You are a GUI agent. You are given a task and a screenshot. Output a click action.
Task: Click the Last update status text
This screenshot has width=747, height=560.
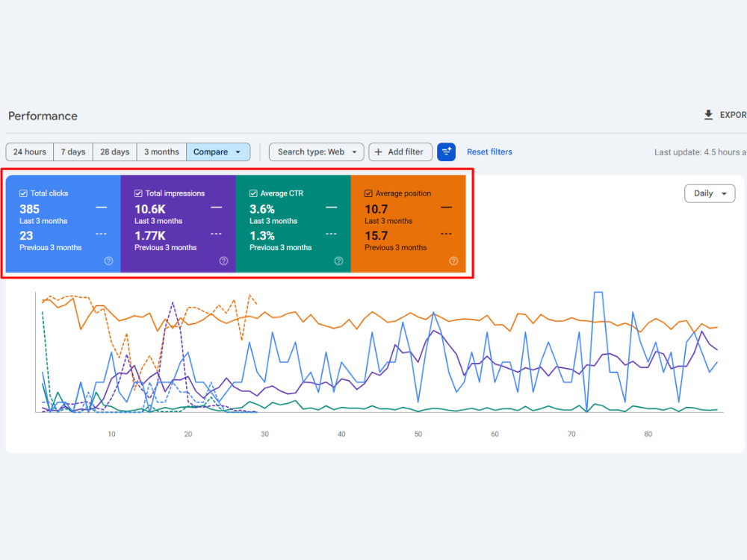pyautogui.click(x=700, y=152)
